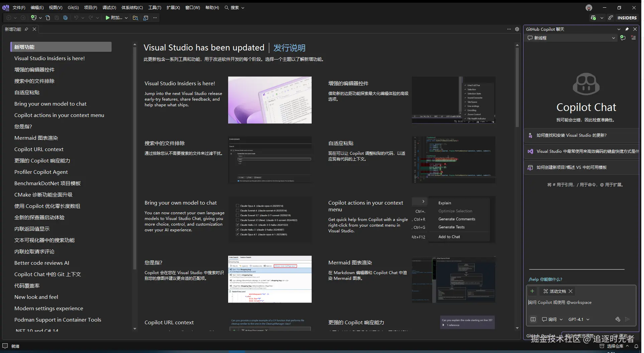644x353 pixels.
Task: Click the green start attach play button
Action: tap(108, 18)
